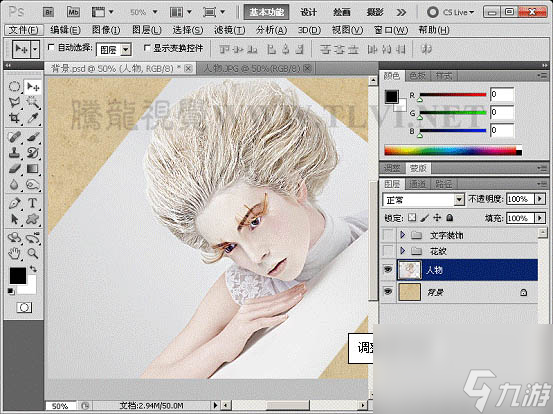The width and height of the screenshot is (553, 414).
Task: Select the Pen tool
Action: click(x=14, y=203)
